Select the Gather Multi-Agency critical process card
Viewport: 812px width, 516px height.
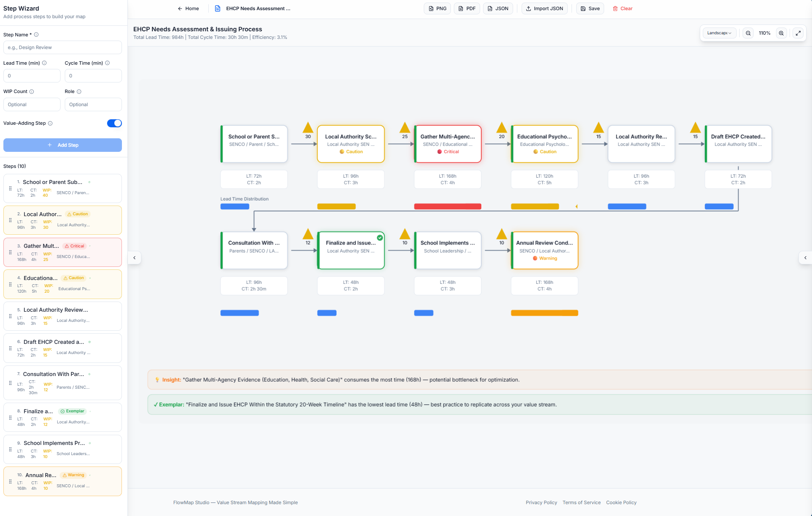click(447, 144)
